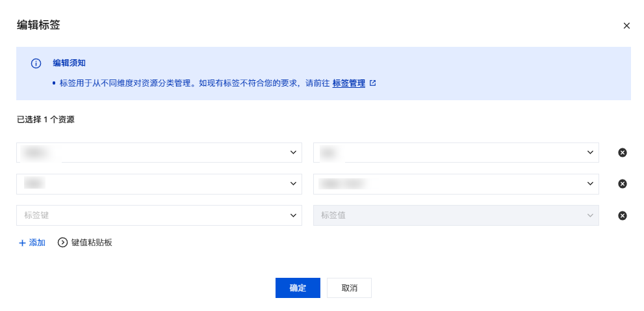Close the 编辑标签 dialog with X
Image resolution: width=644 pixels, height=311 pixels.
[626, 26]
